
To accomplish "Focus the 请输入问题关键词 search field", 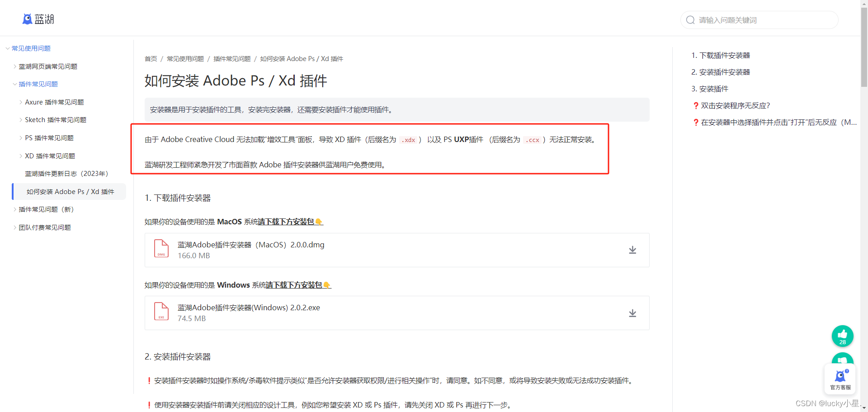I will point(759,20).
